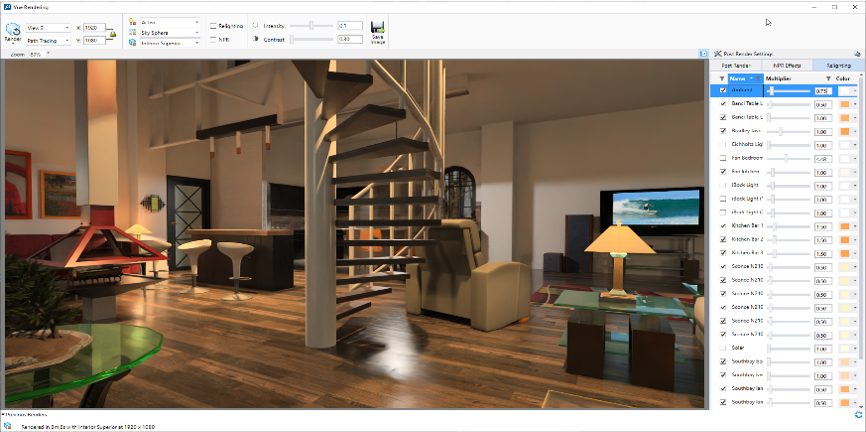Toggle the aspect ratio lock icon
This screenshot has height=432, width=866.
tap(112, 34)
